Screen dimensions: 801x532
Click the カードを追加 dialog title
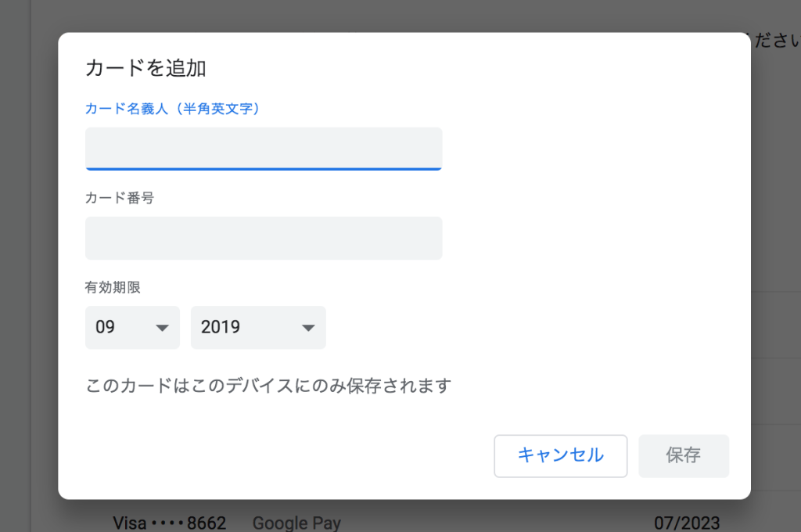[x=145, y=68]
